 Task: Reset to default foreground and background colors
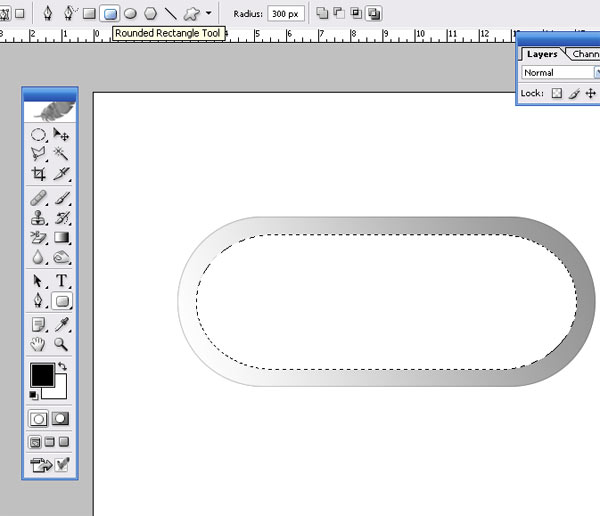point(34,395)
